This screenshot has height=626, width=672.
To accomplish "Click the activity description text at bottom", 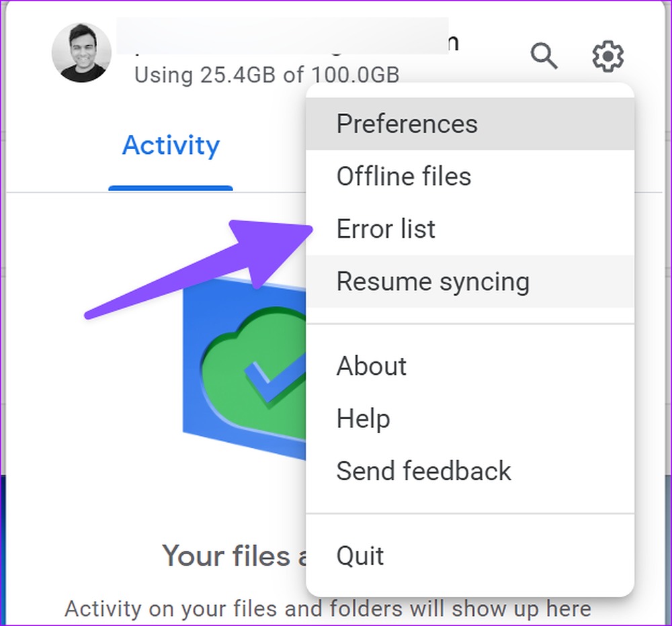I will coord(328,609).
